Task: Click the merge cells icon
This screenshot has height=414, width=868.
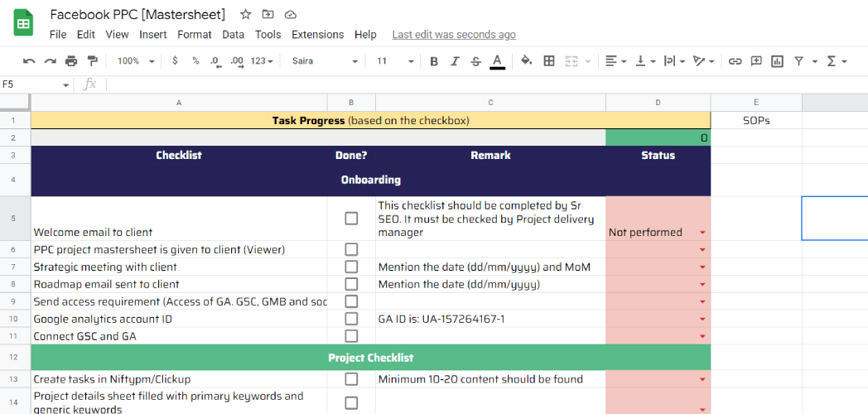Action: (x=571, y=61)
